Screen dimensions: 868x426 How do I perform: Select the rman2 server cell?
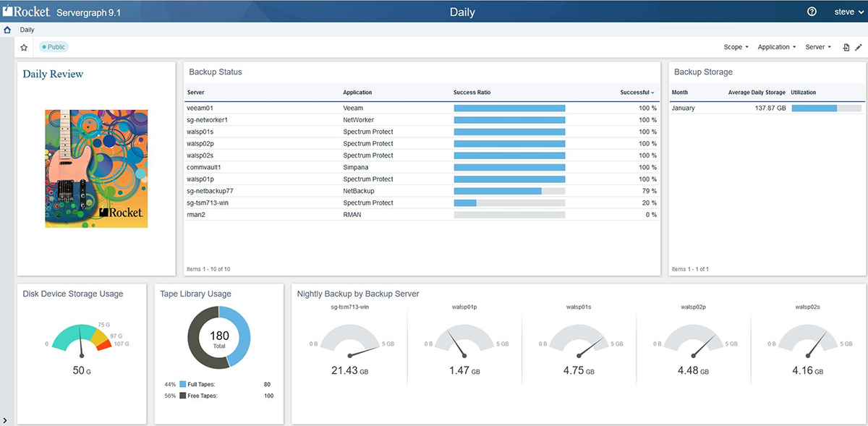(x=195, y=215)
